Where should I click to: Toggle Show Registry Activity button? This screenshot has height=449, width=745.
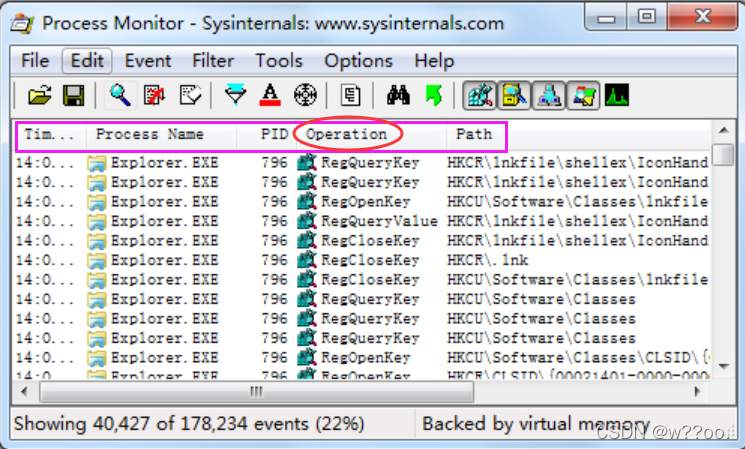pos(480,96)
